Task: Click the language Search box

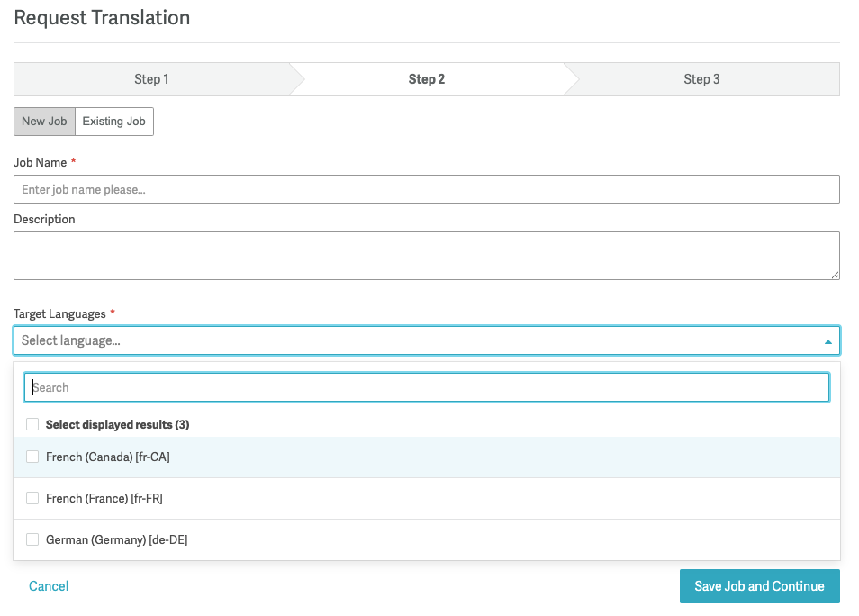Action: point(427,387)
